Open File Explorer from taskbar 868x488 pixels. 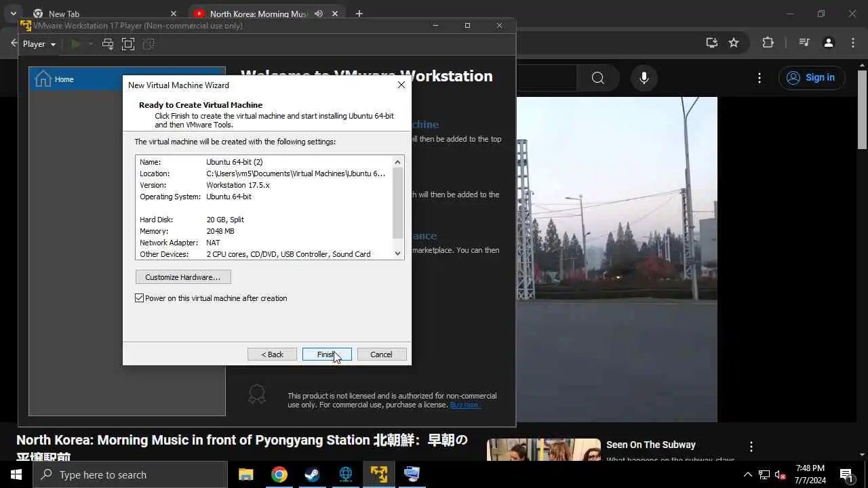(245, 474)
